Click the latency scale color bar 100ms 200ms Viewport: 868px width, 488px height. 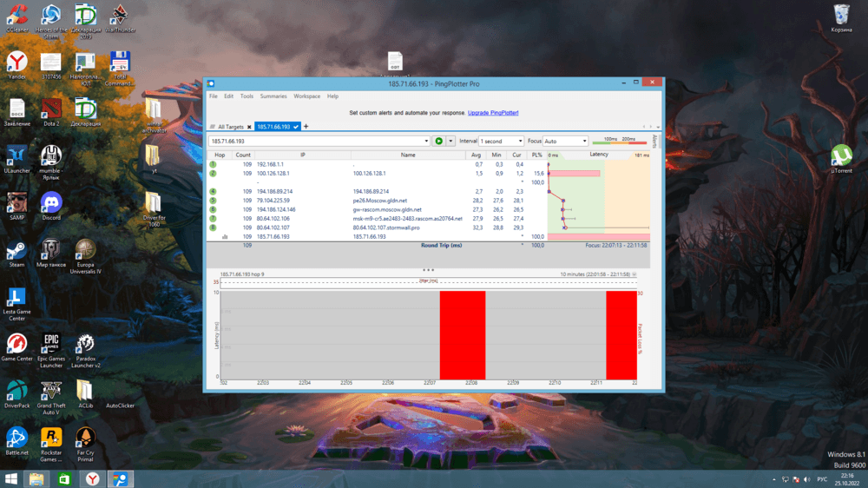pyautogui.click(x=620, y=141)
